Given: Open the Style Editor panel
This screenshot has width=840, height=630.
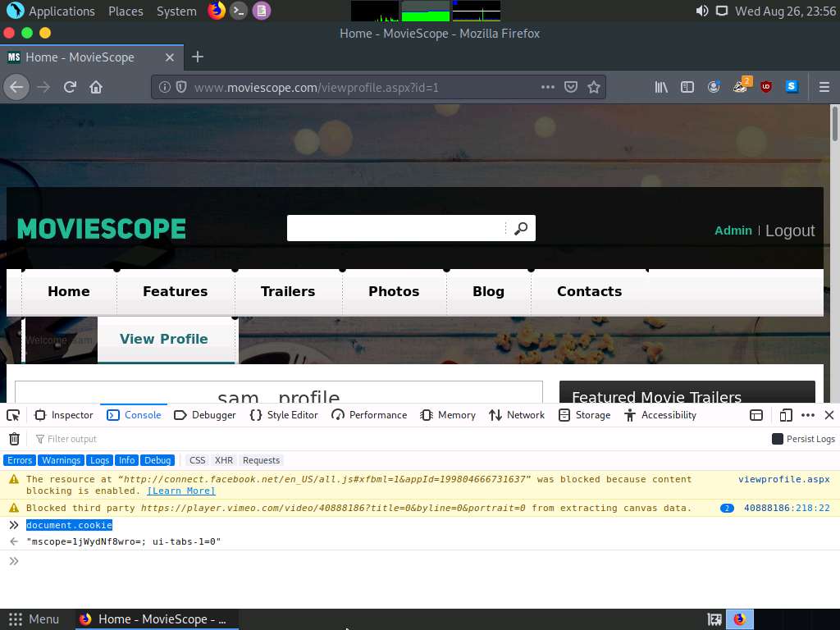Looking at the screenshot, I should (x=284, y=415).
